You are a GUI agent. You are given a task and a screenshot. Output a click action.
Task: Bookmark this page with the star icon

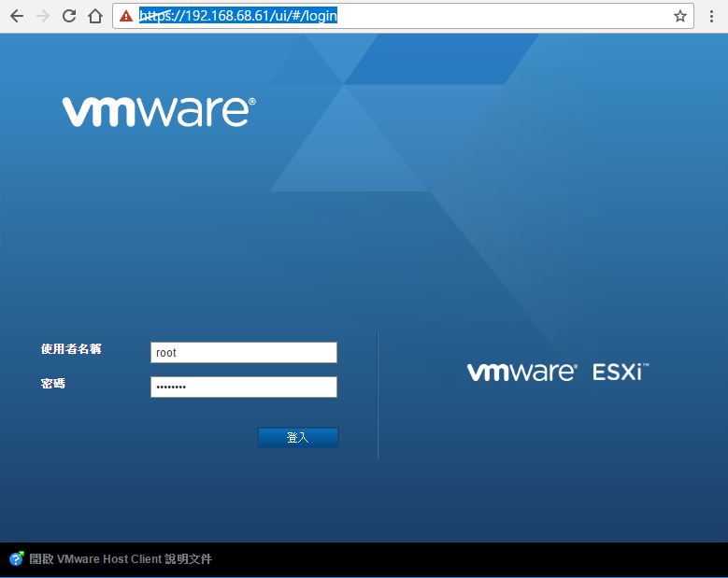680,16
